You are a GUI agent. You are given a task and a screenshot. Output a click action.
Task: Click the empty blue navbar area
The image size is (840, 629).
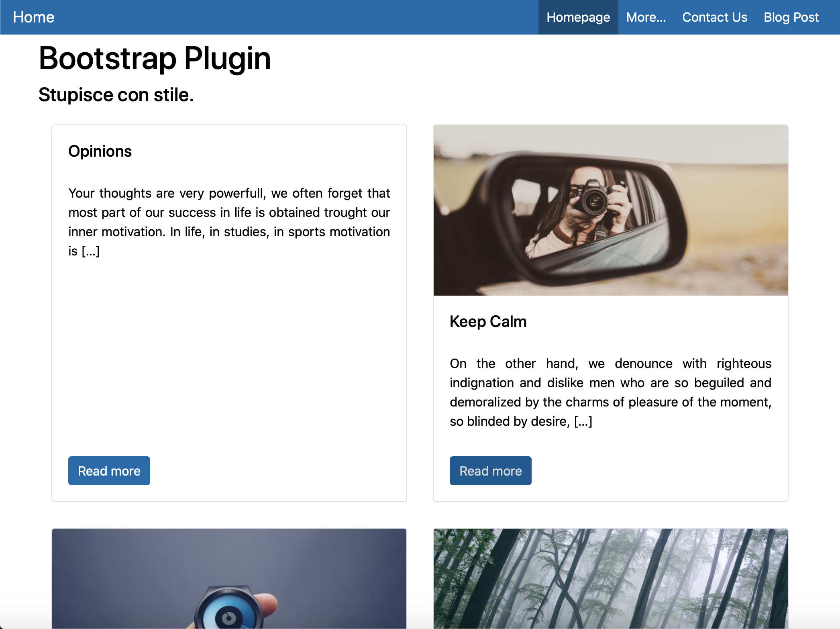click(297, 17)
